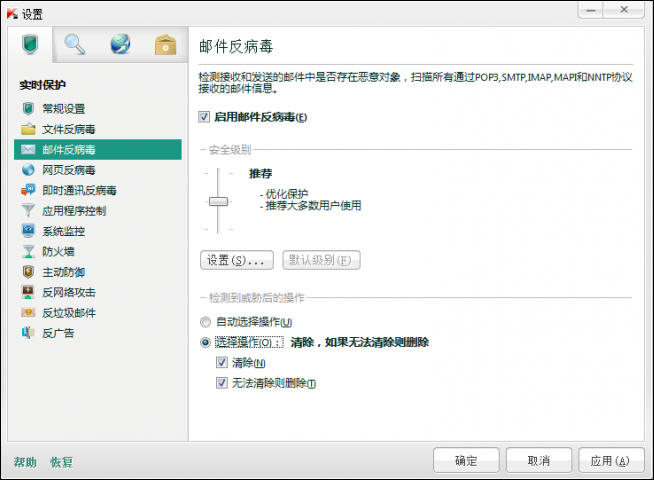Viewport: 654px width, 480px height.
Task: Open the globe update tab icon
Action: (x=120, y=44)
